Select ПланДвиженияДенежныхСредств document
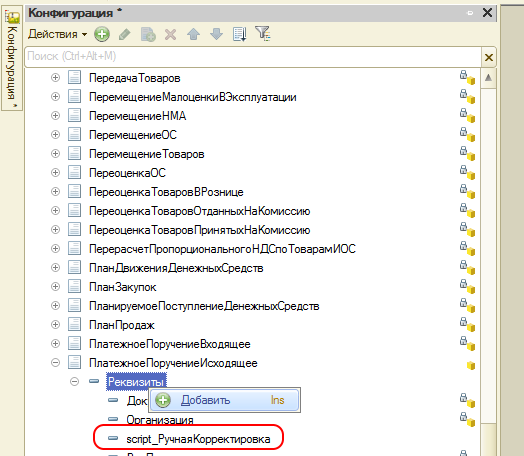The width and height of the screenshot is (524, 456). pyautogui.click(x=176, y=269)
